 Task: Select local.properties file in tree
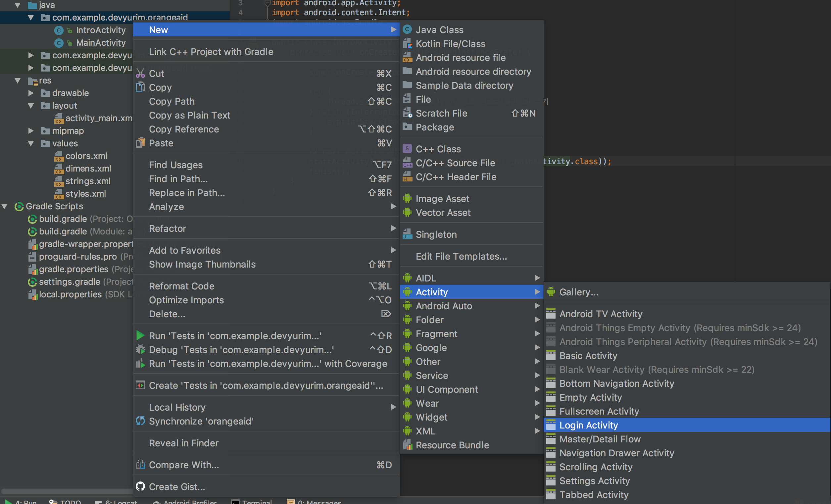click(x=71, y=294)
